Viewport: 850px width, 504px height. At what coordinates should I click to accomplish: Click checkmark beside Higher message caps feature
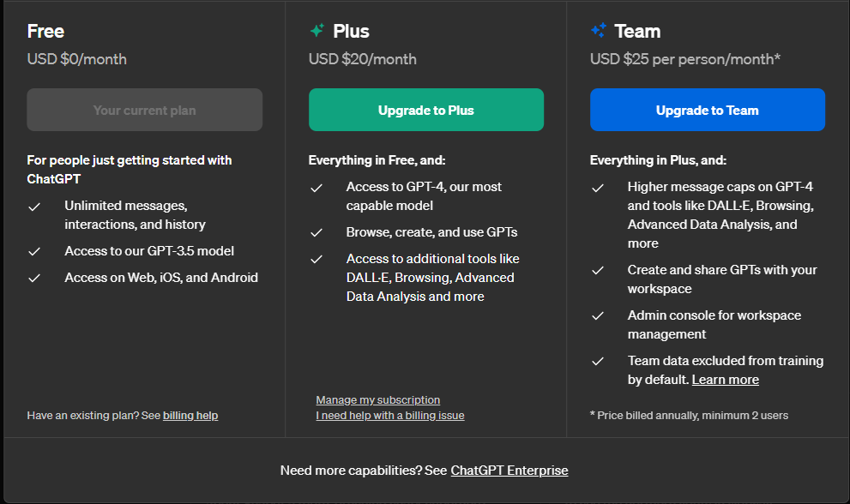[597, 188]
